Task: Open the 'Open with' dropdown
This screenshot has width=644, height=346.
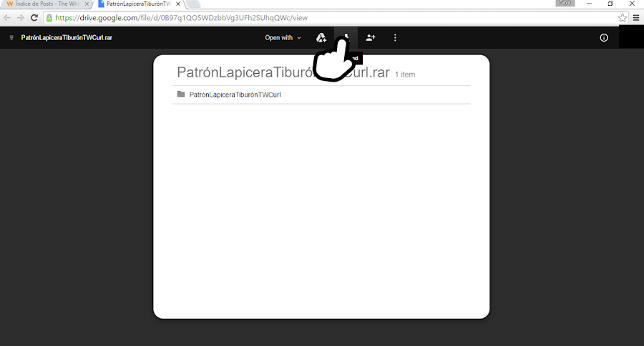Action: tap(283, 38)
